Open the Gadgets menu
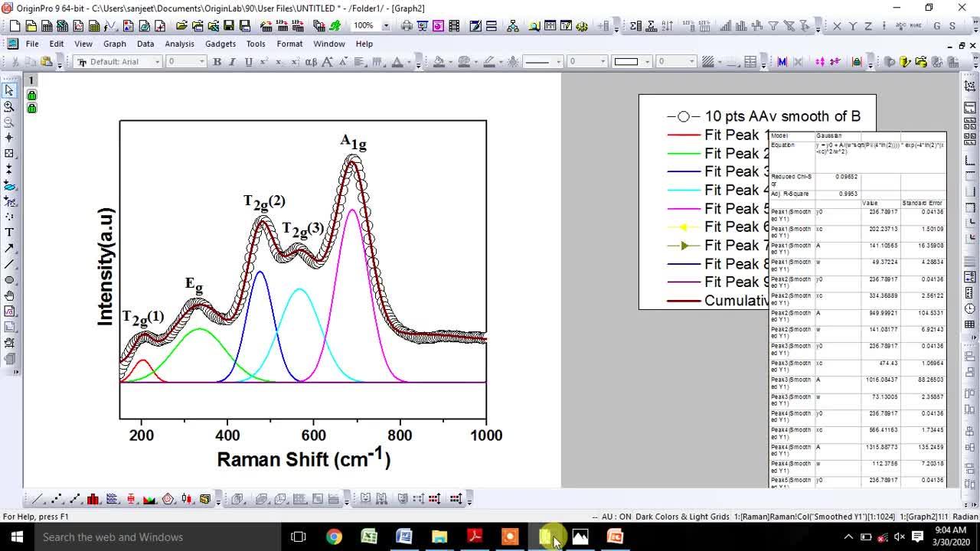 [220, 44]
